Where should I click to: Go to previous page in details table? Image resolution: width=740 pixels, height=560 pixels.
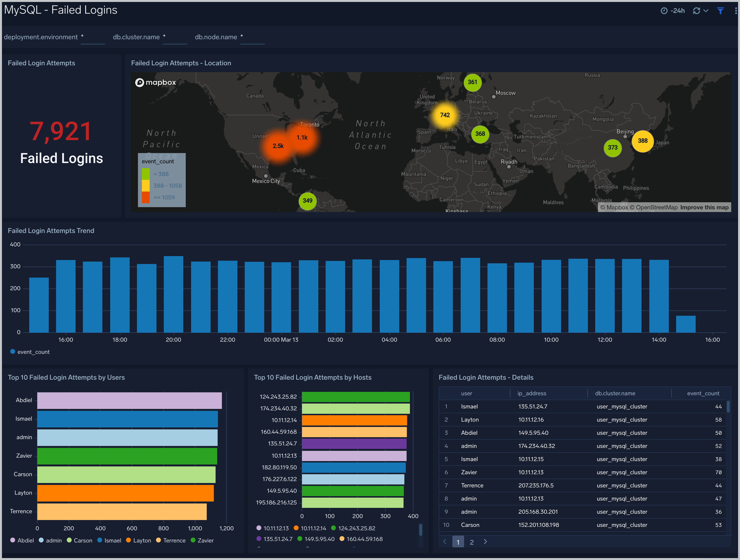(x=445, y=541)
